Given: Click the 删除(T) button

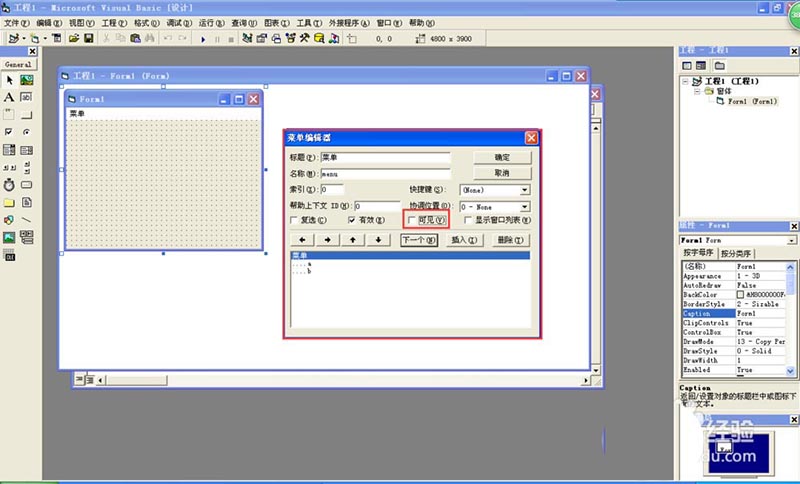Looking at the screenshot, I should 511,240.
